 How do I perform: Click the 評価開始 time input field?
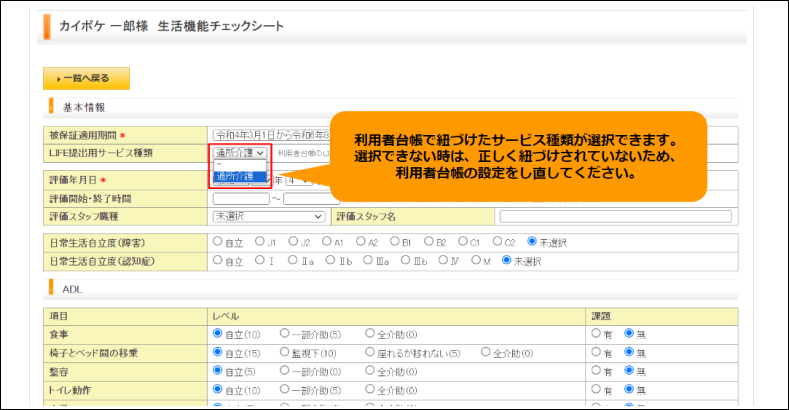pyautogui.click(x=241, y=199)
